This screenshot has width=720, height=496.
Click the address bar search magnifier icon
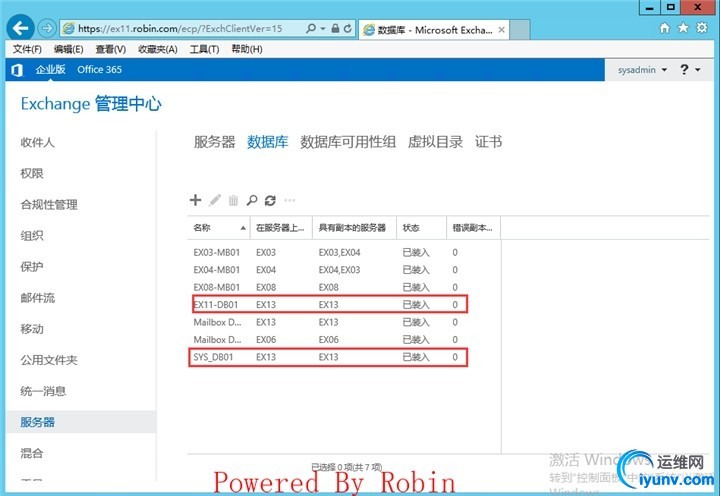pyautogui.click(x=311, y=28)
